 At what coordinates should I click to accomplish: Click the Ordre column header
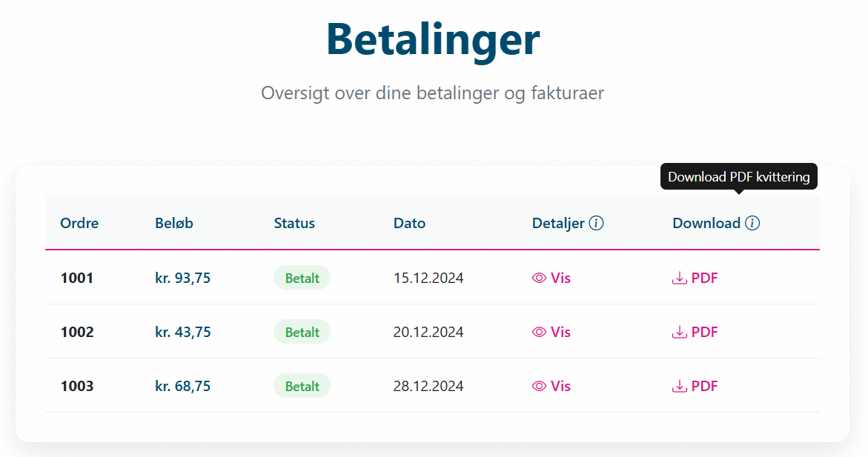[80, 223]
